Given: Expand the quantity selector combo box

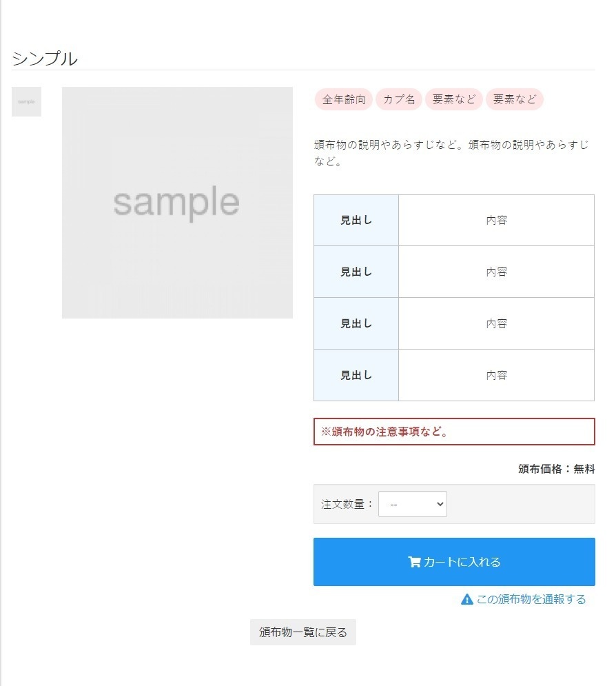Looking at the screenshot, I should pos(412,504).
